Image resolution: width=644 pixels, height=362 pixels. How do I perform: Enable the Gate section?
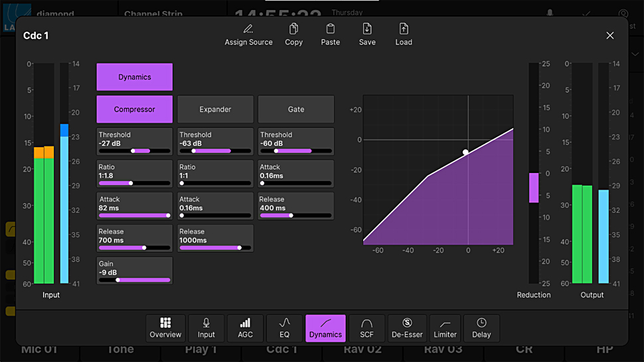tap(296, 109)
